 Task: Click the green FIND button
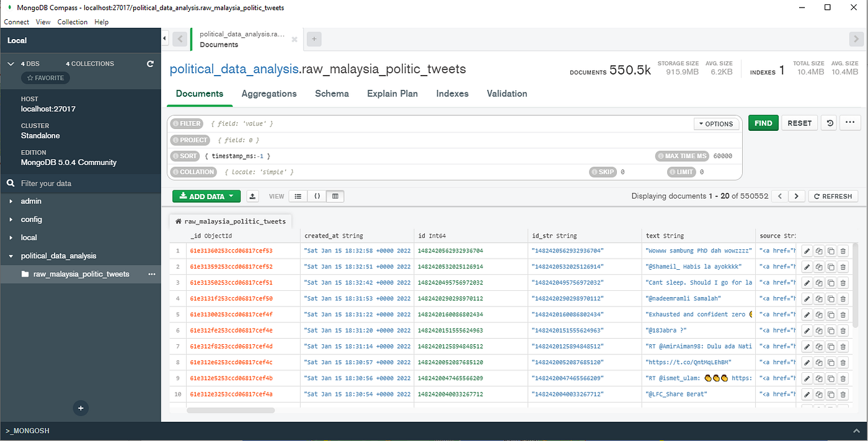click(x=763, y=123)
